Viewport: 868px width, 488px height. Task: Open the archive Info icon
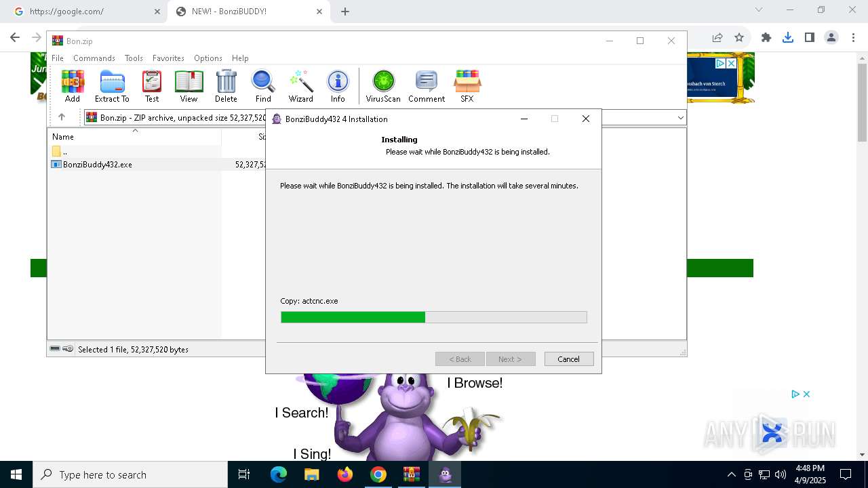[338, 86]
